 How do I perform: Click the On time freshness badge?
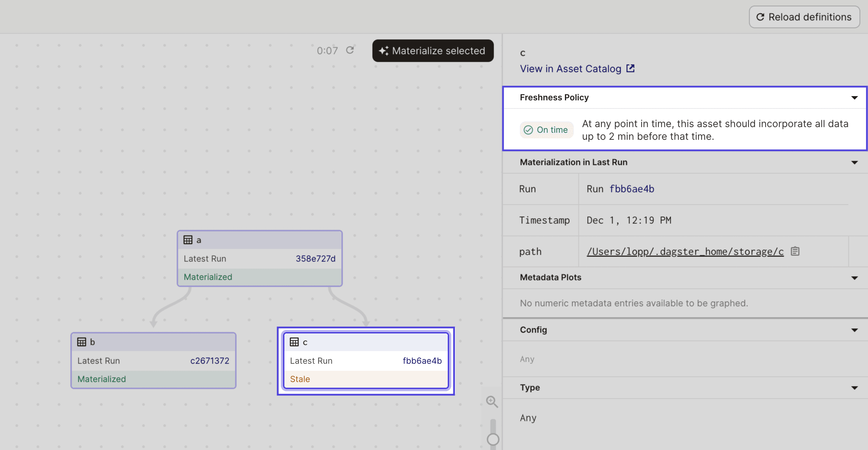click(x=547, y=130)
